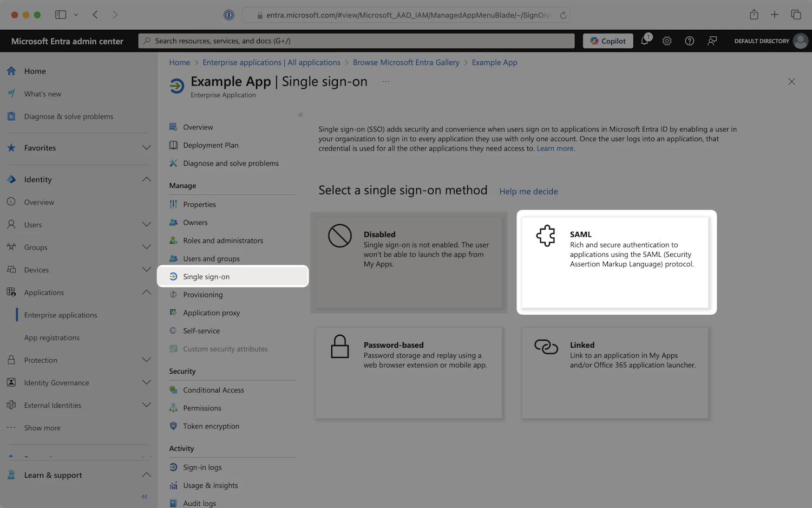Click Home in the breadcrumb

pos(180,62)
